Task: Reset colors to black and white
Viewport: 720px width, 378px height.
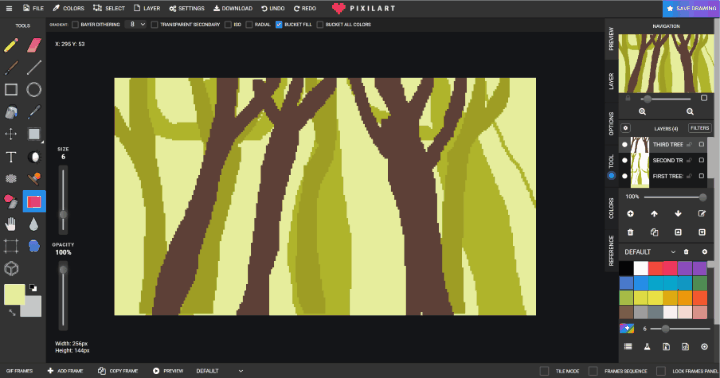Action: click(x=33, y=288)
